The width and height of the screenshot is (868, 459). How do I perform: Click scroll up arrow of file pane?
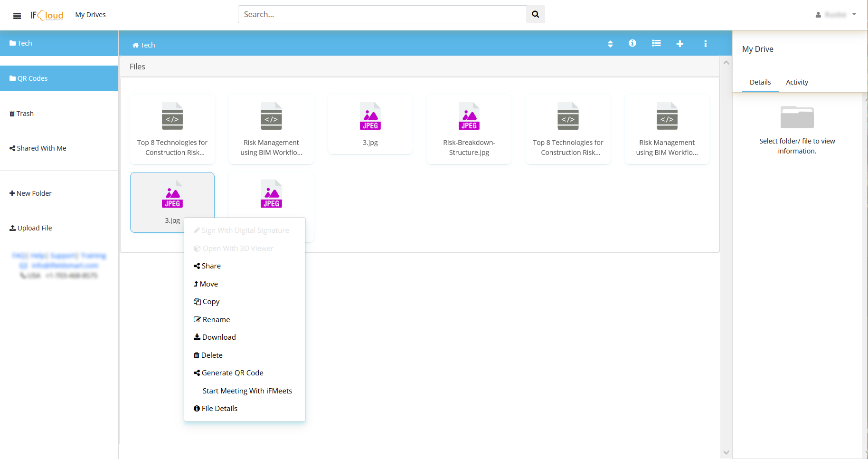pyautogui.click(x=726, y=62)
